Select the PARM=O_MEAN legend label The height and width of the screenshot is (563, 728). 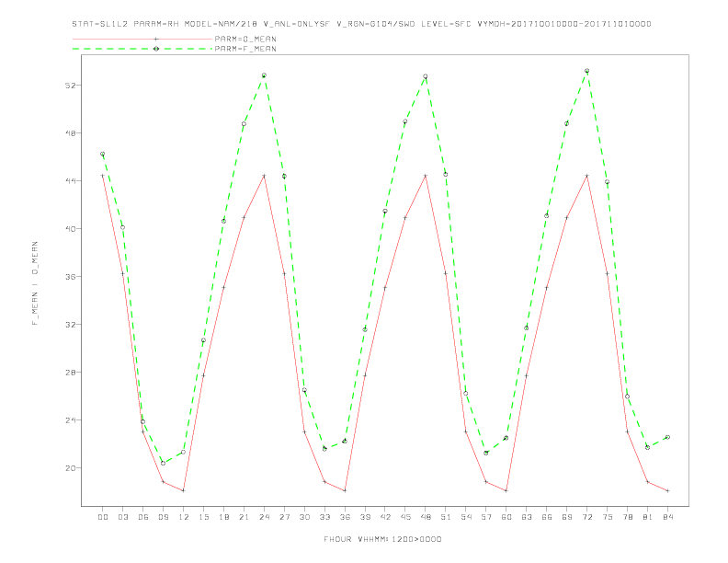245,39
